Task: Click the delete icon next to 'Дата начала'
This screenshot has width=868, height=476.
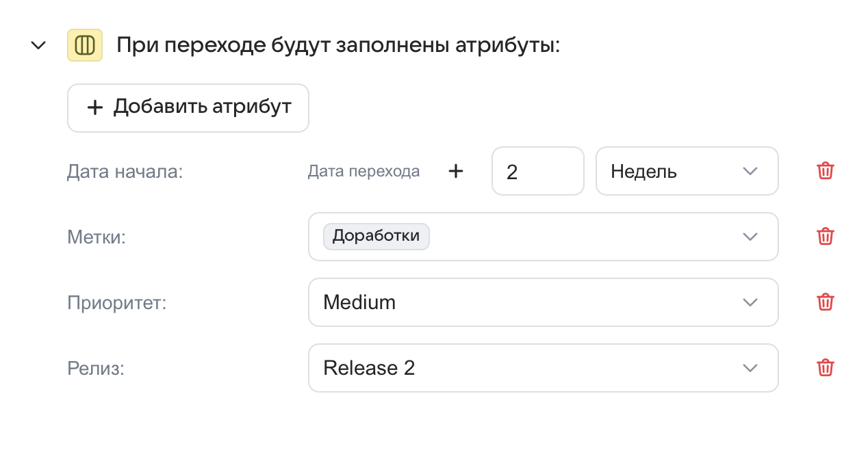Action: click(x=825, y=171)
